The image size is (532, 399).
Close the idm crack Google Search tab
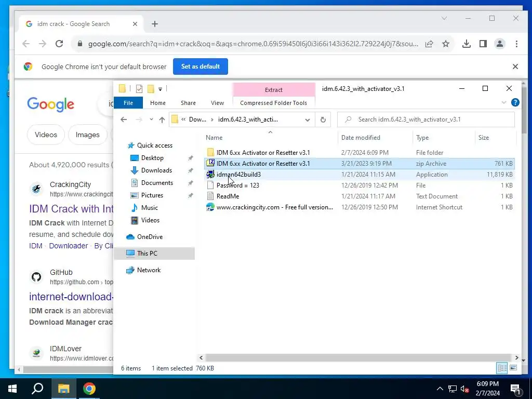tap(135, 24)
